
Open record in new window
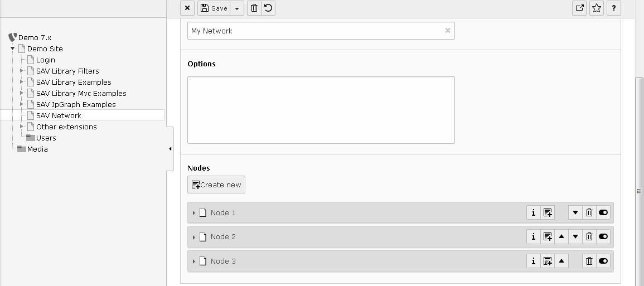[x=579, y=8]
